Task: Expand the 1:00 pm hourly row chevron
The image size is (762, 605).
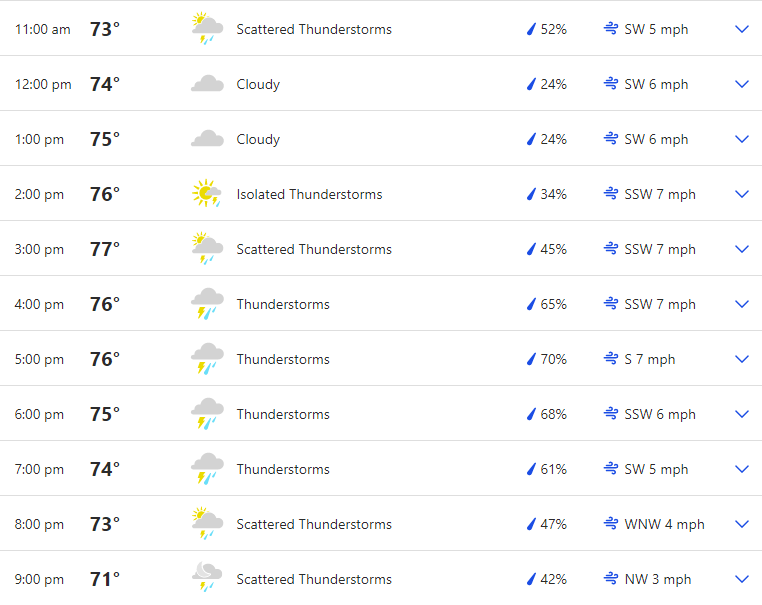Action: coord(742,139)
